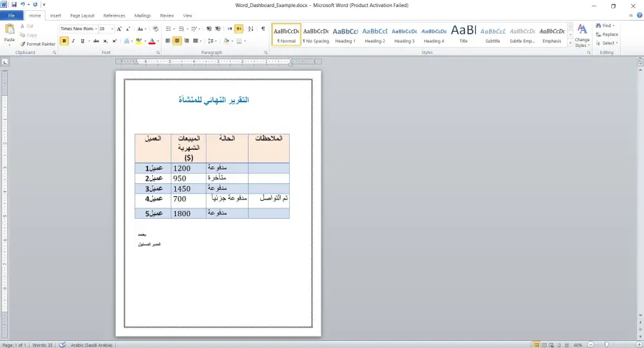Open the font size dropdown

(x=111, y=29)
